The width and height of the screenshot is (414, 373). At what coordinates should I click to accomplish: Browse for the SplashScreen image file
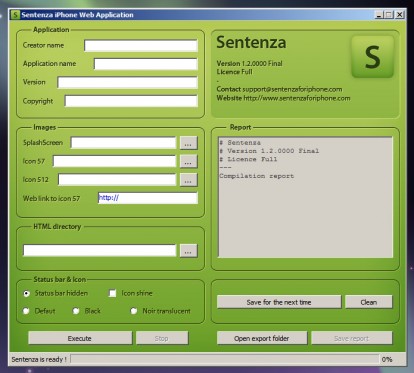point(188,143)
